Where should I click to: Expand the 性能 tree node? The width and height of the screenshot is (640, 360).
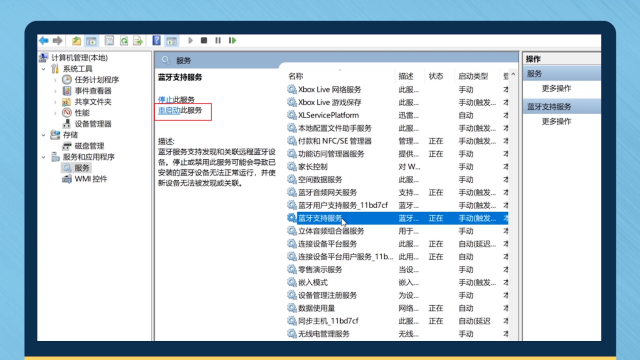tap(55, 113)
